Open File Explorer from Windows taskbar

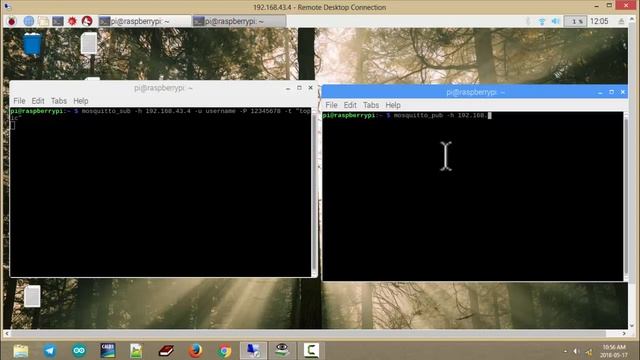point(20,351)
